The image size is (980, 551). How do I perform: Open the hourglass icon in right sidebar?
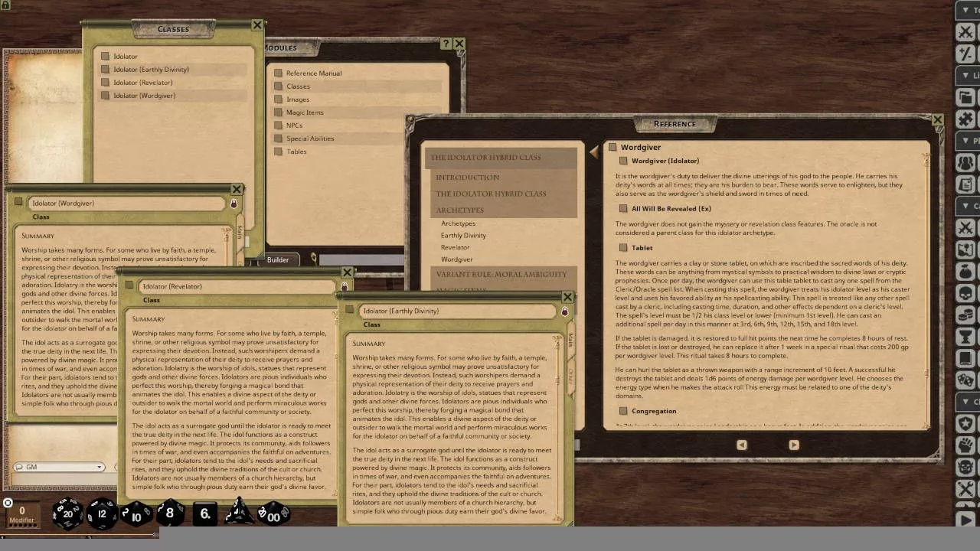[x=965, y=337]
